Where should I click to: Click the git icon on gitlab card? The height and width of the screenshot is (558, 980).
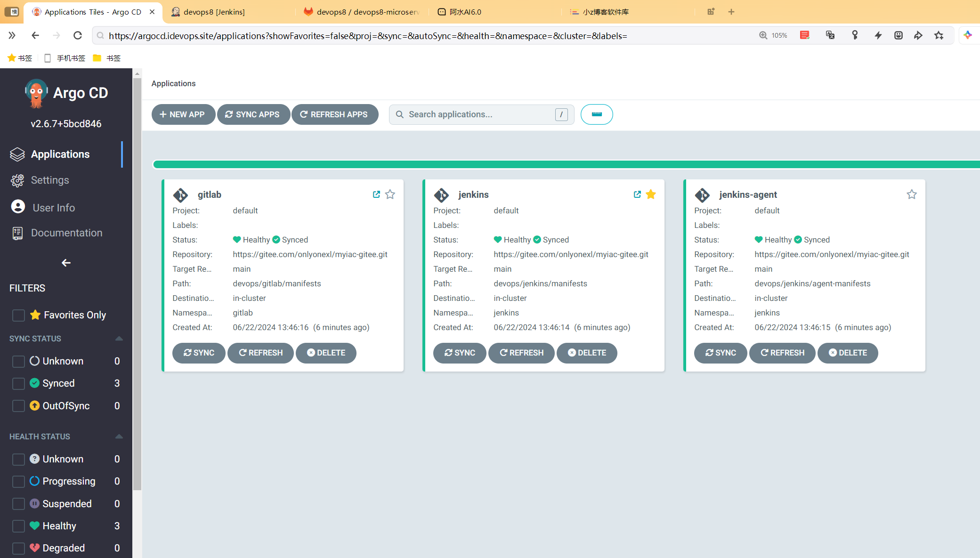pyautogui.click(x=180, y=195)
